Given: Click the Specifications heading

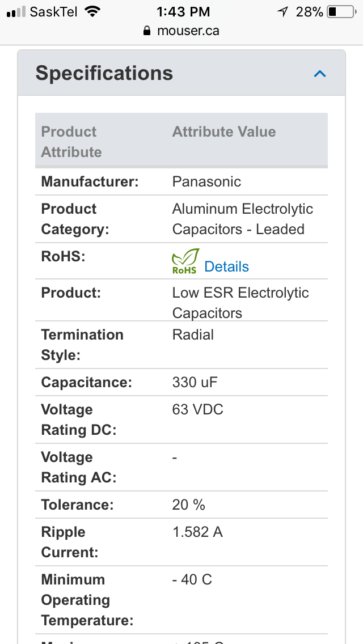Looking at the screenshot, I should click(104, 73).
